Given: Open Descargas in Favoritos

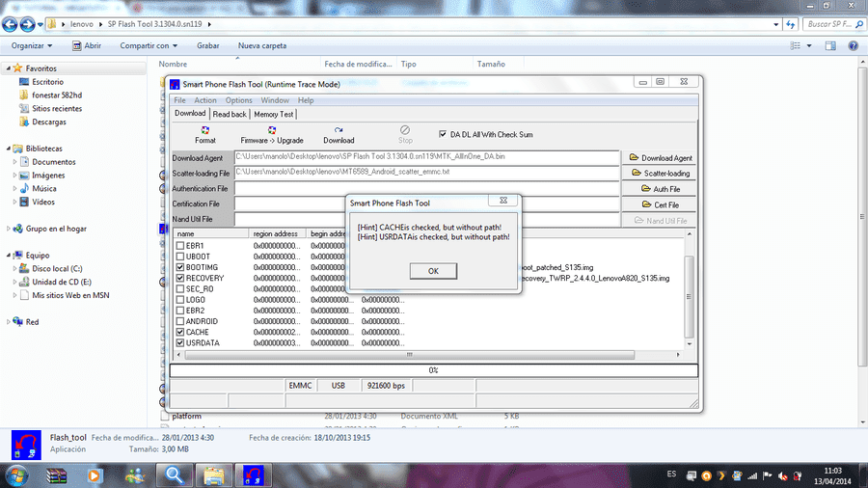Looking at the screenshot, I should click(x=49, y=122).
